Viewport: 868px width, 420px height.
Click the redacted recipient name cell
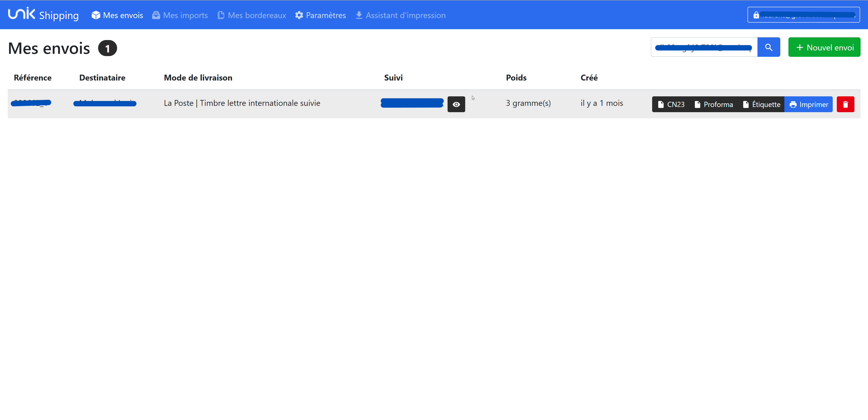[105, 103]
